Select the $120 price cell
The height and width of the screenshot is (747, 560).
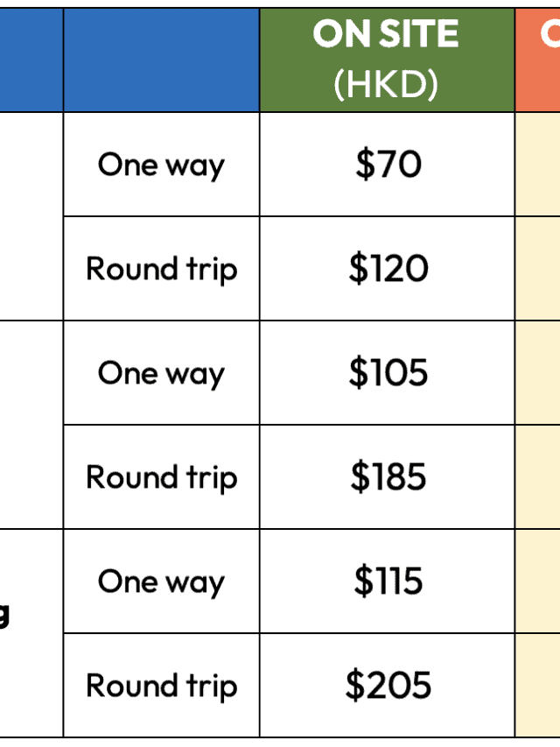click(387, 269)
